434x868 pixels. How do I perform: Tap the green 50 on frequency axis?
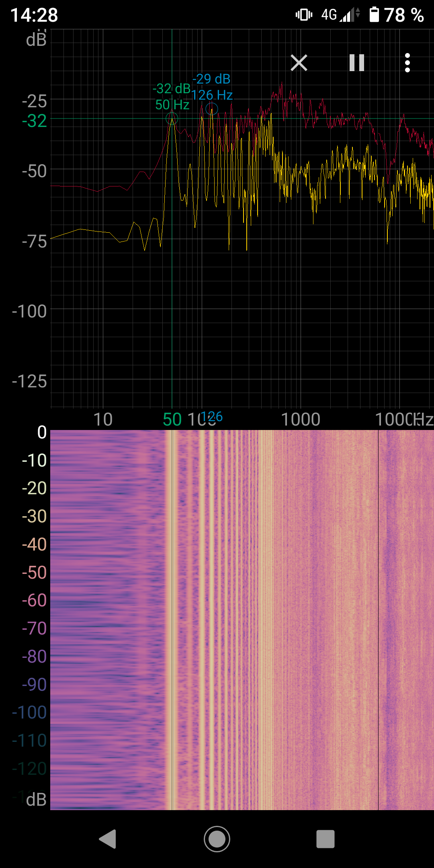(172, 420)
